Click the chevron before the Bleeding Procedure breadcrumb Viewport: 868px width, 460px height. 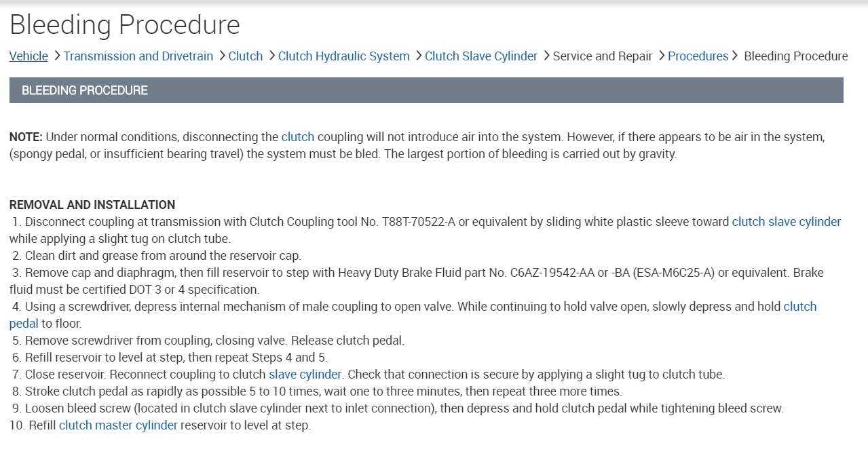pos(736,56)
